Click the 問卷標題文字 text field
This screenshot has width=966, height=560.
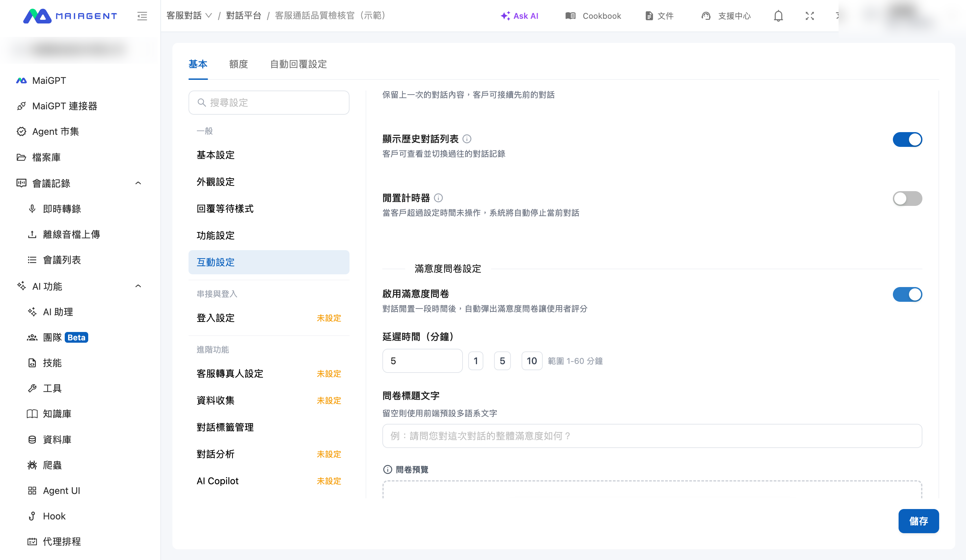tap(652, 436)
